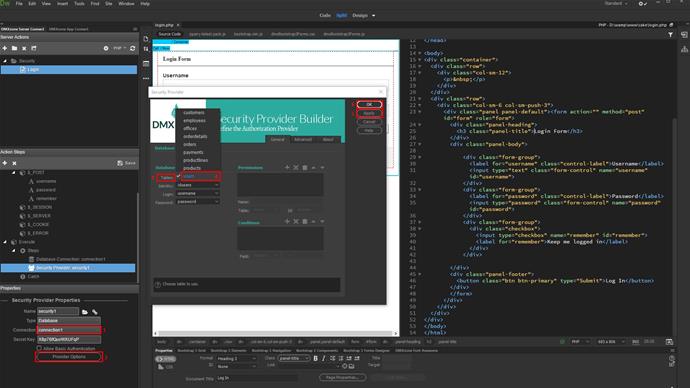Click the Secret Key input field
The width and height of the screenshot is (690, 388).
tap(69, 340)
